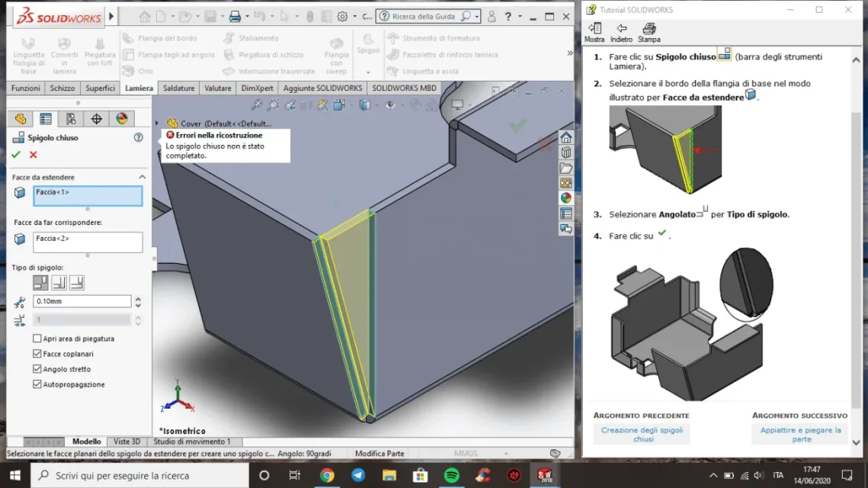Toggle Autopropagazione checkbox

tap(37, 384)
